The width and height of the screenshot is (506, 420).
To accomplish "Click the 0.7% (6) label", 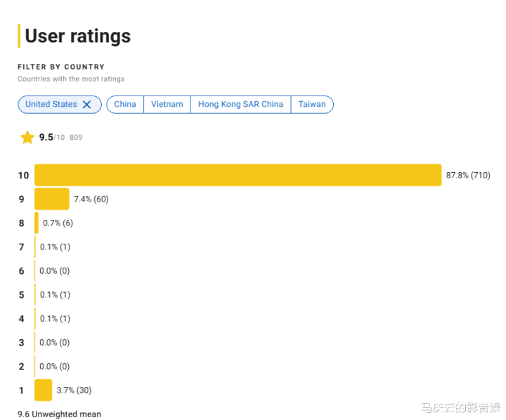I will [x=58, y=223].
